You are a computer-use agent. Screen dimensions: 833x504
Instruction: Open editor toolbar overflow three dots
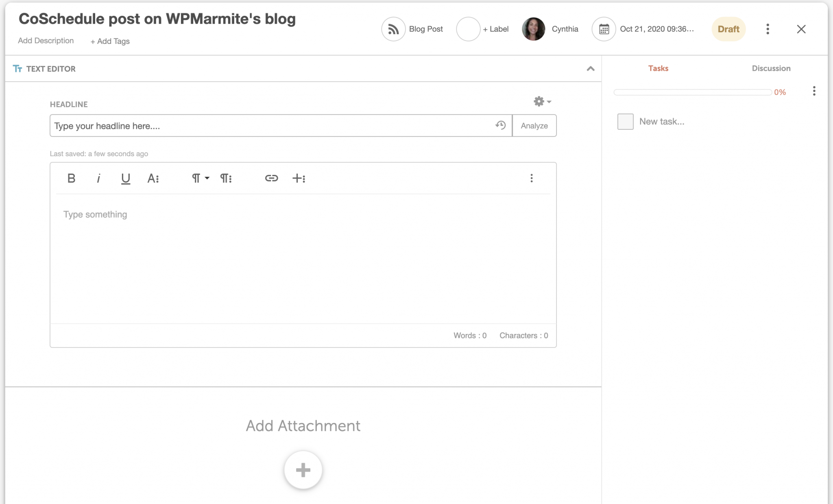pos(531,178)
